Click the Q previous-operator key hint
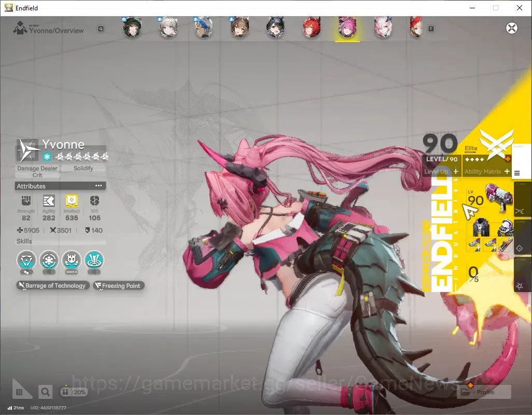This screenshot has width=532, height=415. point(101,29)
